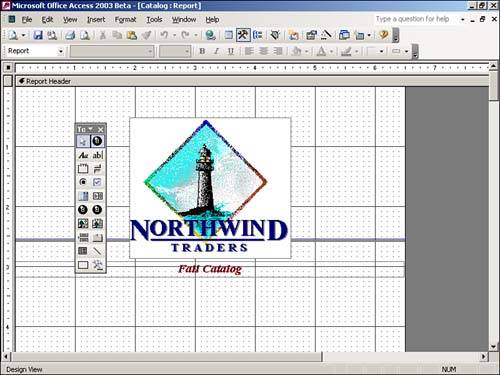Click the report selector box by ruler
Screen dimensions: 500x375
(8, 68)
